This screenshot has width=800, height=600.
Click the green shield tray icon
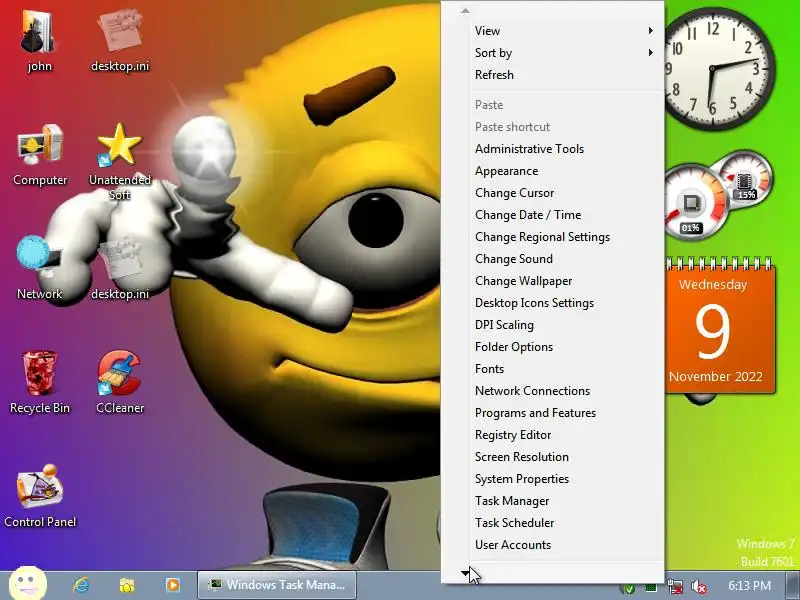click(x=630, y=589)
